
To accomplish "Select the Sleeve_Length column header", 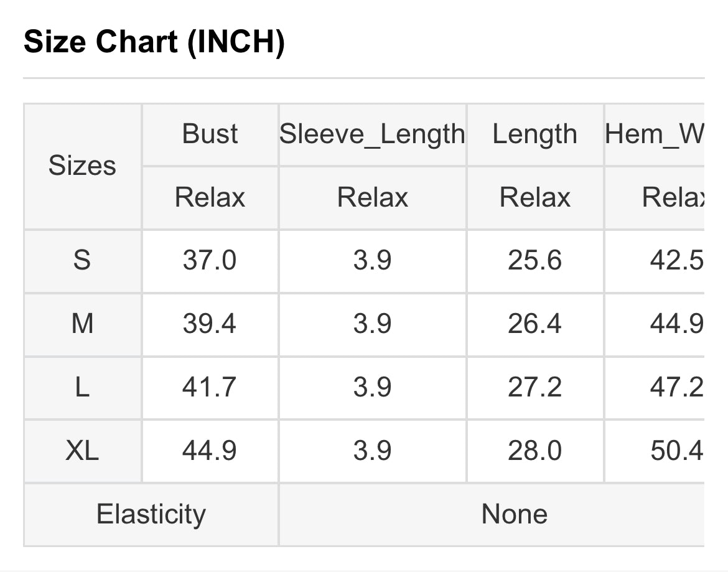I will click(372, 134).
